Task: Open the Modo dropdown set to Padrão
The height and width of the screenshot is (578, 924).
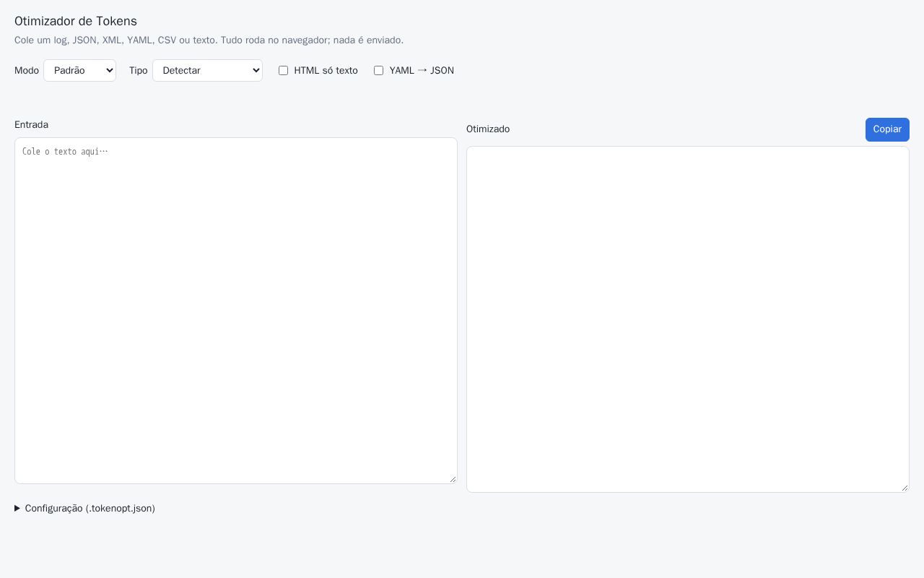Action: (79, 70)
